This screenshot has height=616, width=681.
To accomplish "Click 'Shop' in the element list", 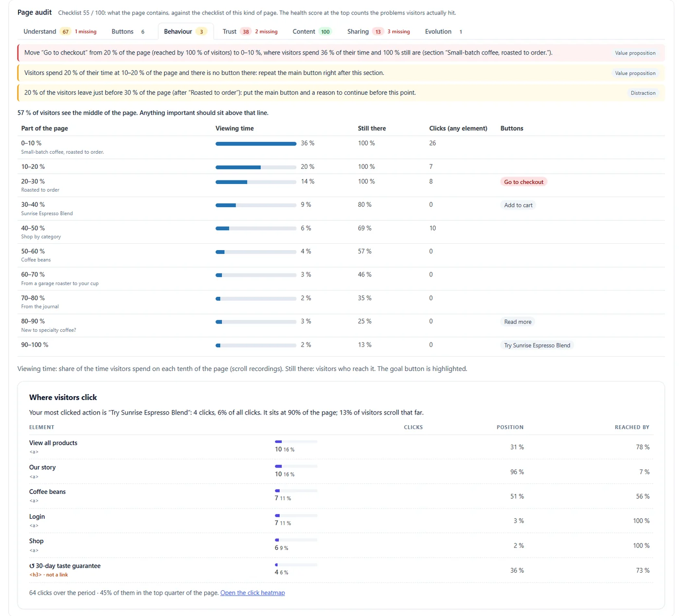I will (36, 541).
